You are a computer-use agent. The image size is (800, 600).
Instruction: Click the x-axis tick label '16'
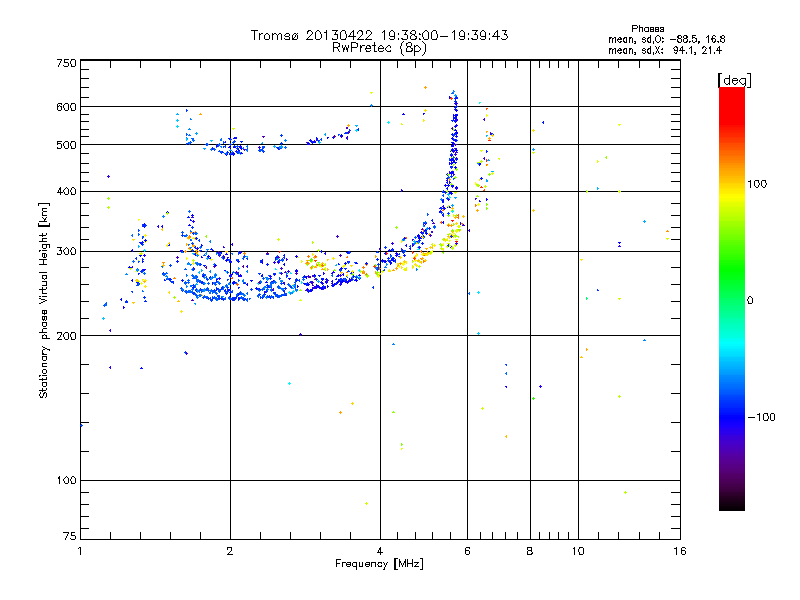coord(680,551)
